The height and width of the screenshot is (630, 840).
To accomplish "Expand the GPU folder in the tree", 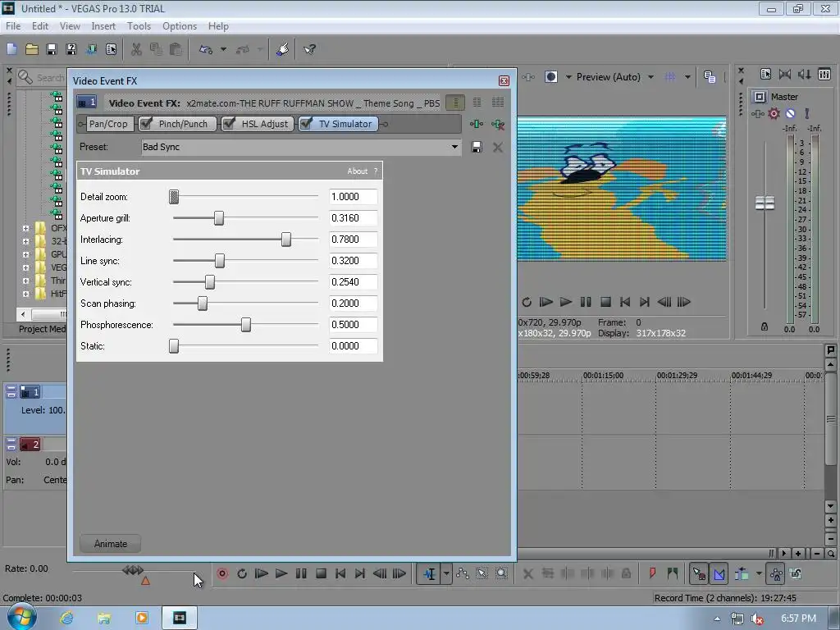I will tap(25, 254).
